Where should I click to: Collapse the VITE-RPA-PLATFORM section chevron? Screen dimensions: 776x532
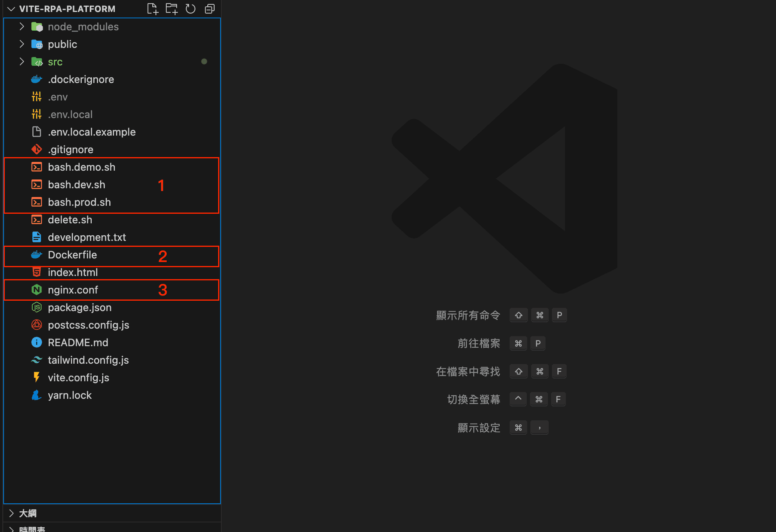(x=11, y=9)
